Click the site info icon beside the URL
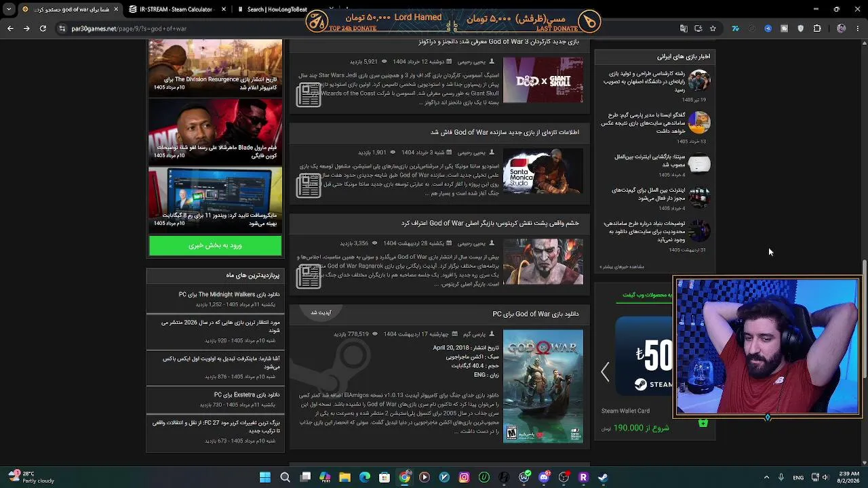 pyautogui.click(x=62, y=28)
